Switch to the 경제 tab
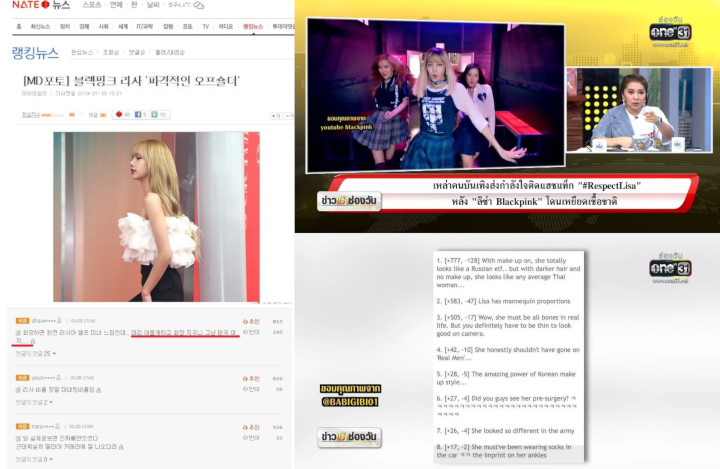 pos(84,27)
